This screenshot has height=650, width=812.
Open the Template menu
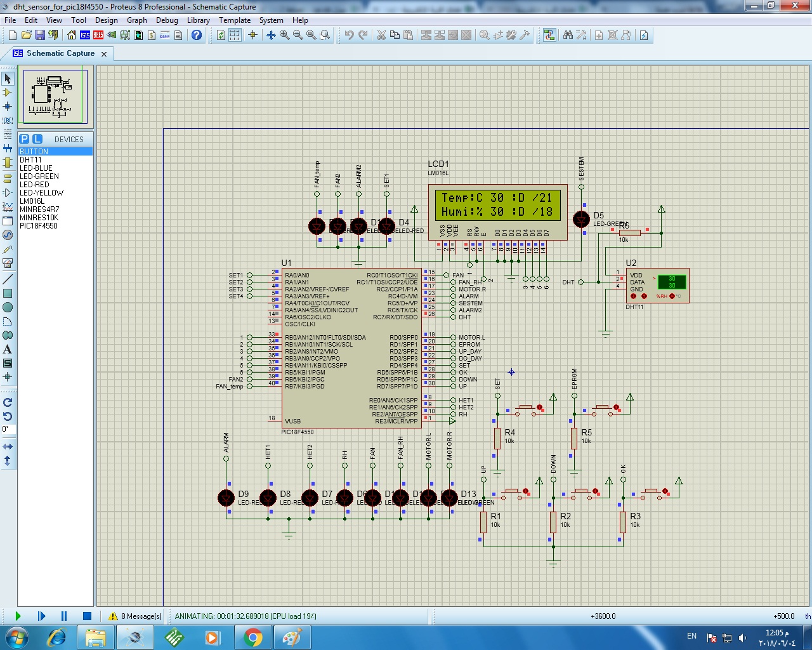click(x=235, y=20)
